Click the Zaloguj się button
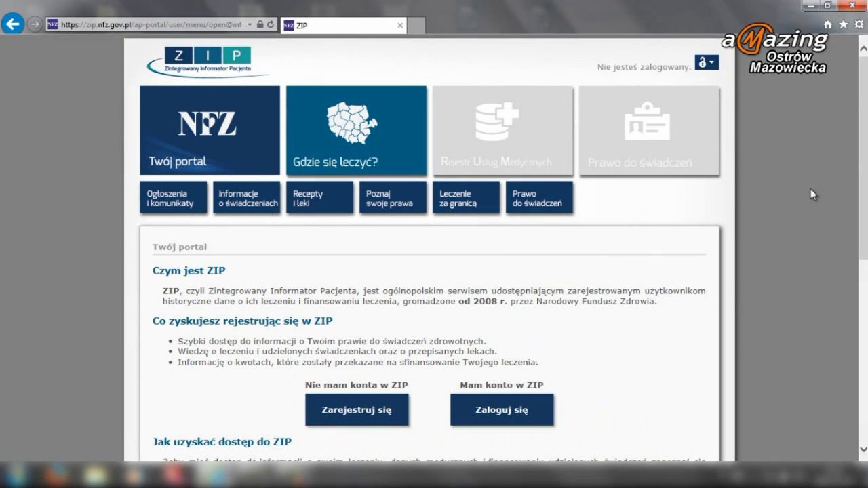The height and width of the screenshot is (488, 868). [x=502, y=409]
